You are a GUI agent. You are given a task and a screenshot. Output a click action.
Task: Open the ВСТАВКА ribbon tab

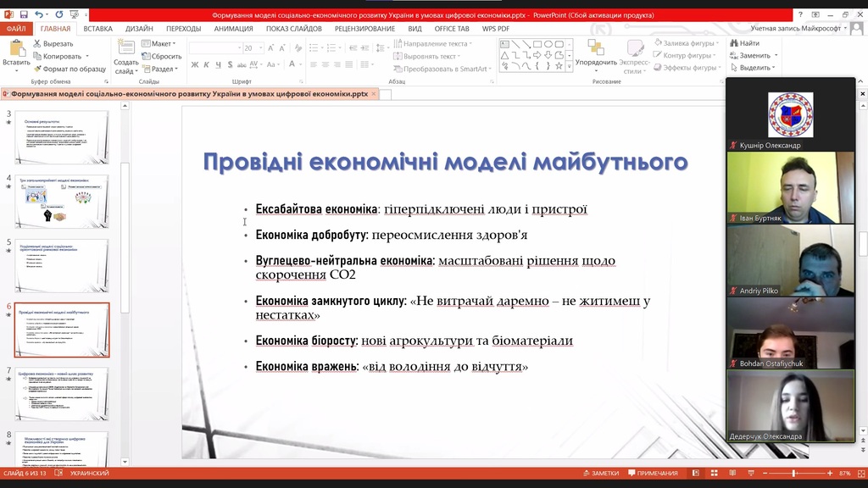click(x=98, y=28)
